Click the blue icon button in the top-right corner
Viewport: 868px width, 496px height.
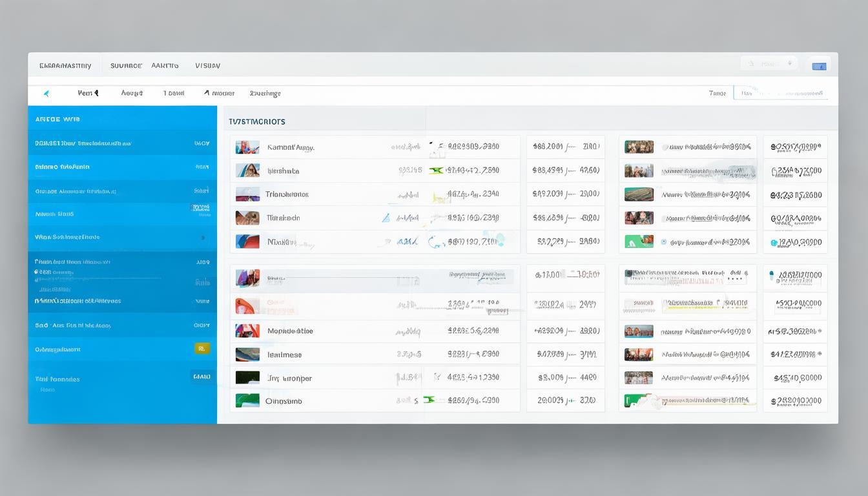(x=820, y=66)
